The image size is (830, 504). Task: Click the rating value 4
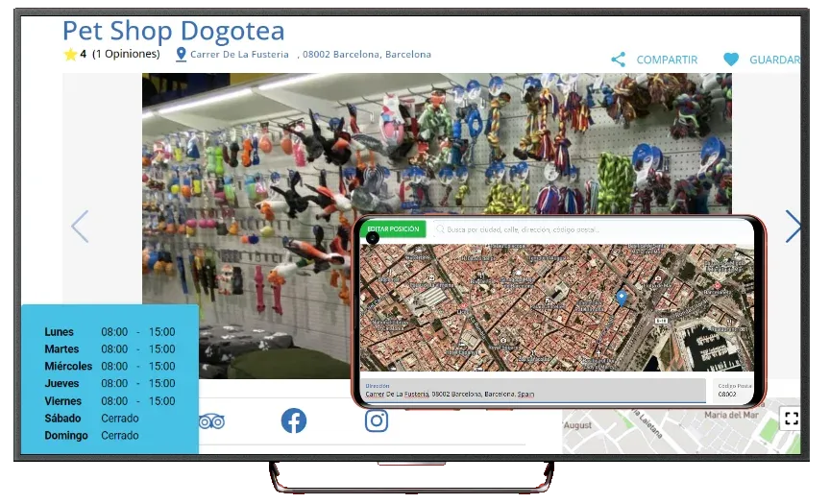click(x=84, y=54)
